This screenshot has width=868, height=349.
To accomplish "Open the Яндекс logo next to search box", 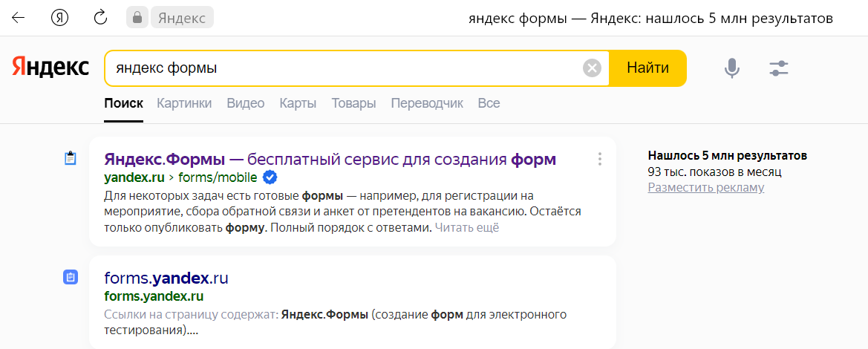I will tap(50, 67).
